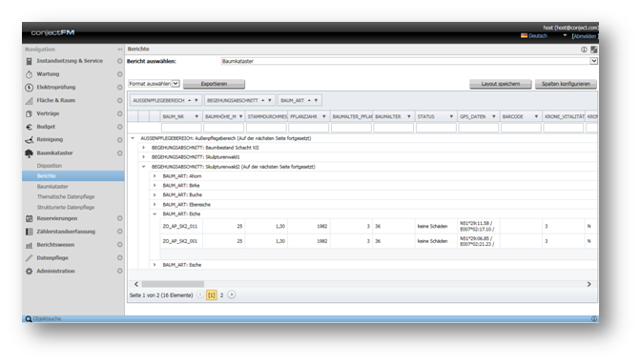Click the Layout speichern button
Image resolution: width=640 pixels, height=364 pixels.
[x=501, y=84]
